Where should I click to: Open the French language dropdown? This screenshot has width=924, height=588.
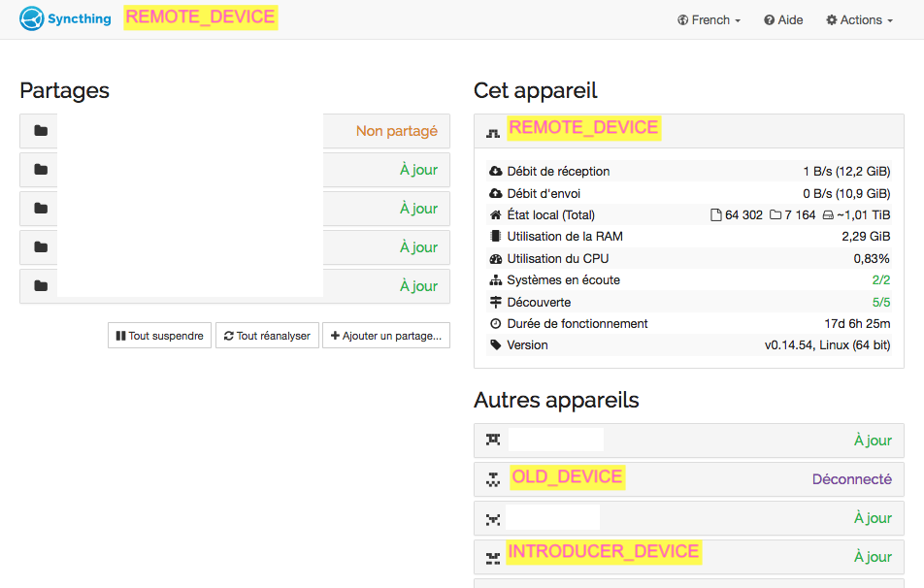point(709,20)
